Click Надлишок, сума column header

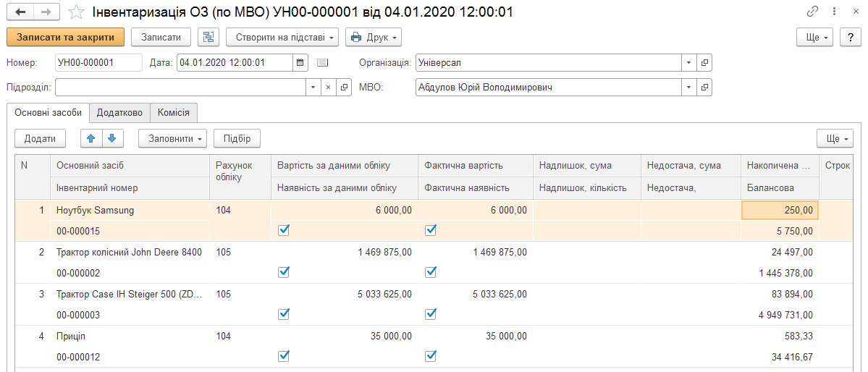pos(587,166)
